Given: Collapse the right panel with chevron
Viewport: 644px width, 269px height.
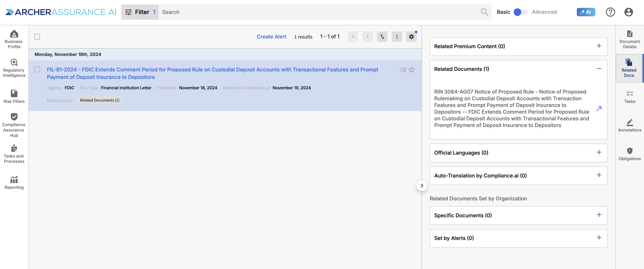Looking at the screenshot, I should (422, 186).
